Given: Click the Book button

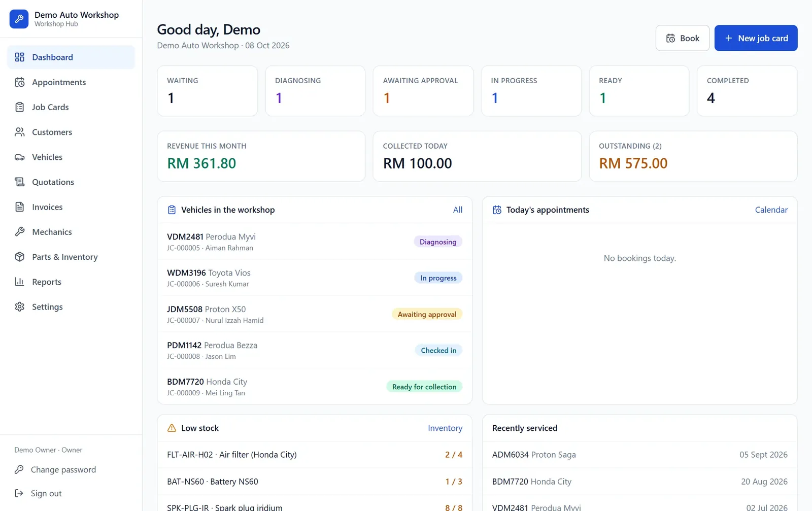Looking at the screenshot, I should [683, 38].
